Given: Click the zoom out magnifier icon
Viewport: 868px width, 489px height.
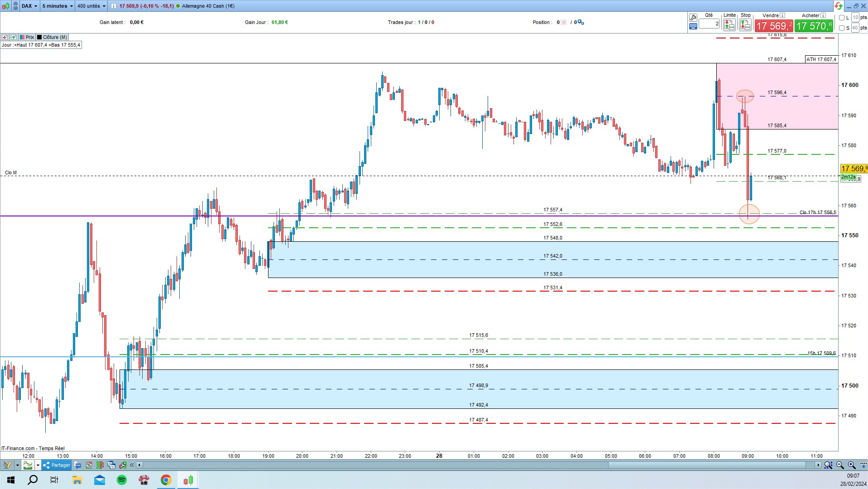Looking at the screenshot, I should (840, 465).
